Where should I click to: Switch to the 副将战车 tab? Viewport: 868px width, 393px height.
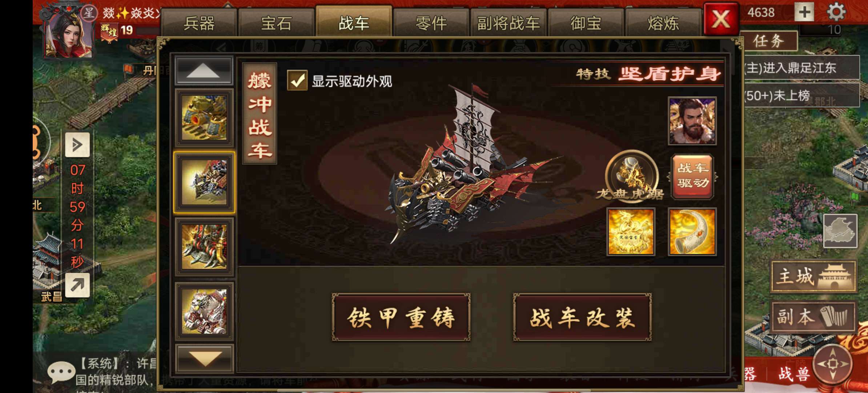point(508,23)
